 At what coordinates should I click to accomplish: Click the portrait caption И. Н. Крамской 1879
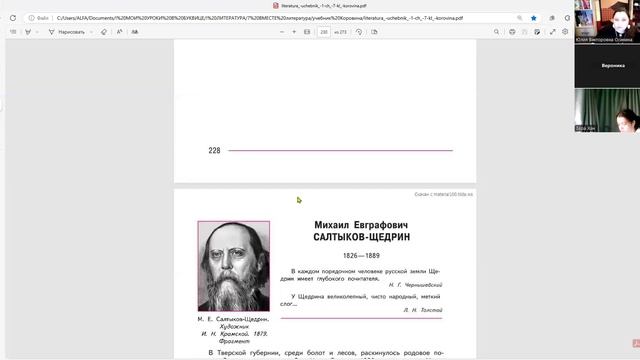coord(234,334)
